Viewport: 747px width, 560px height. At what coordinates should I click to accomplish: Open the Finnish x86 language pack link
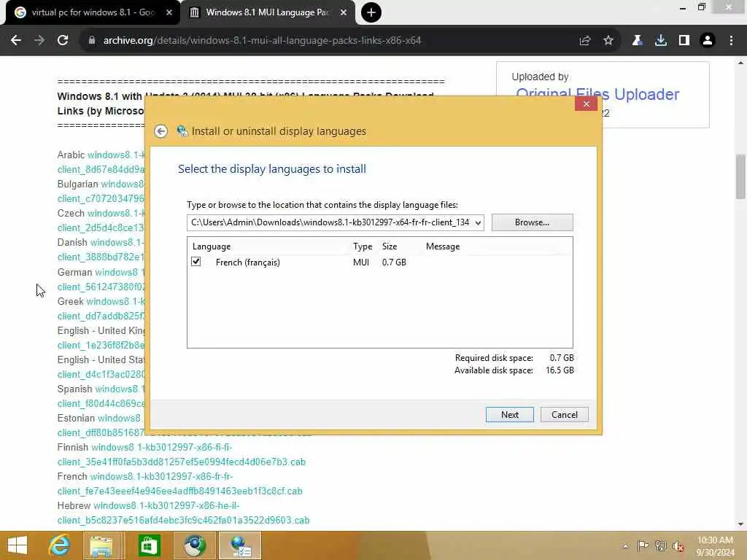point(182,455)
